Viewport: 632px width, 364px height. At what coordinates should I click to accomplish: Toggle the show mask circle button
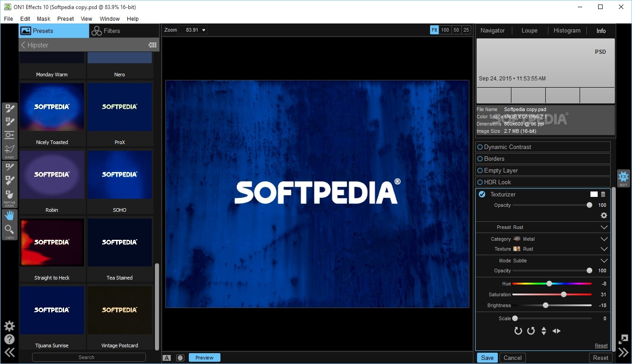(x=180, y=358)
